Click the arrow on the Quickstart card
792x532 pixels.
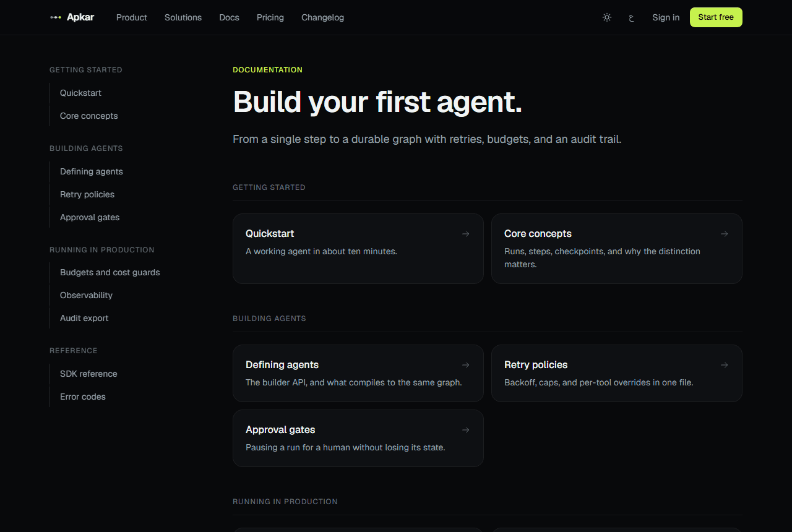466,234
